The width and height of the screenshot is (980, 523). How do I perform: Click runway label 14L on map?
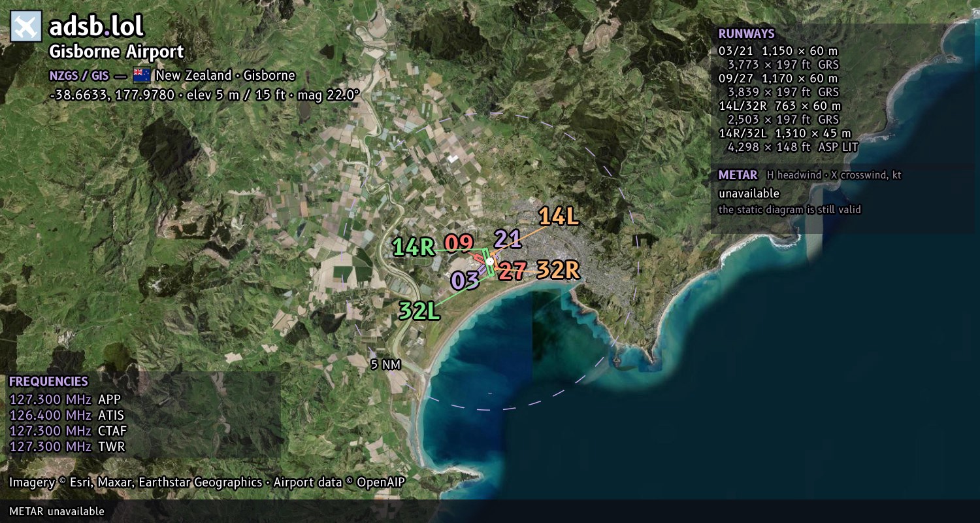pyautogui.click(x=559, y=216)
